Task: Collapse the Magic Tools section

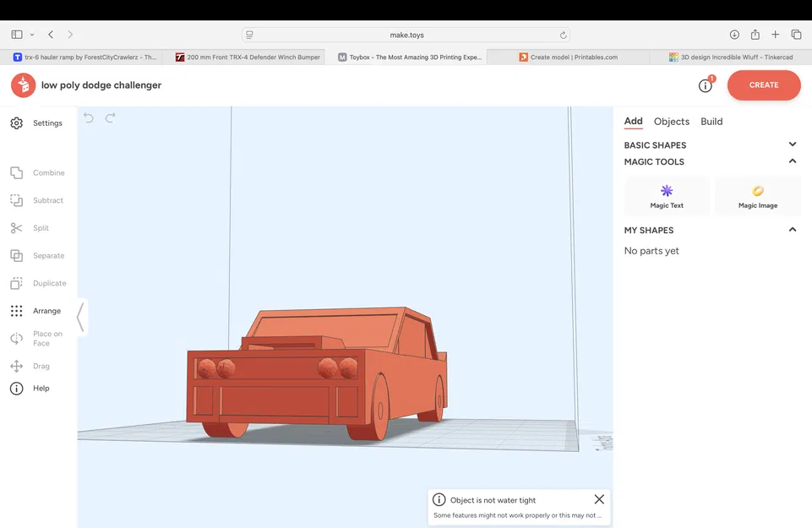Action: coord(793,161)
